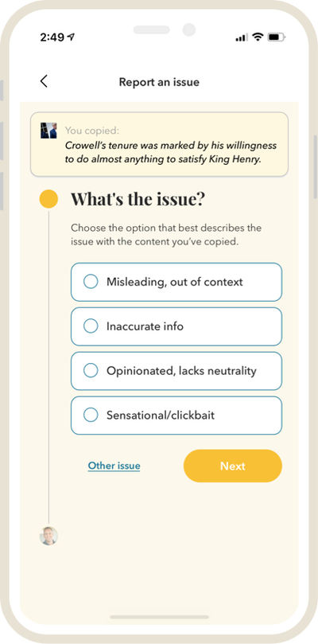Tap the cellular signal bars icon

[x=242, y=37]
